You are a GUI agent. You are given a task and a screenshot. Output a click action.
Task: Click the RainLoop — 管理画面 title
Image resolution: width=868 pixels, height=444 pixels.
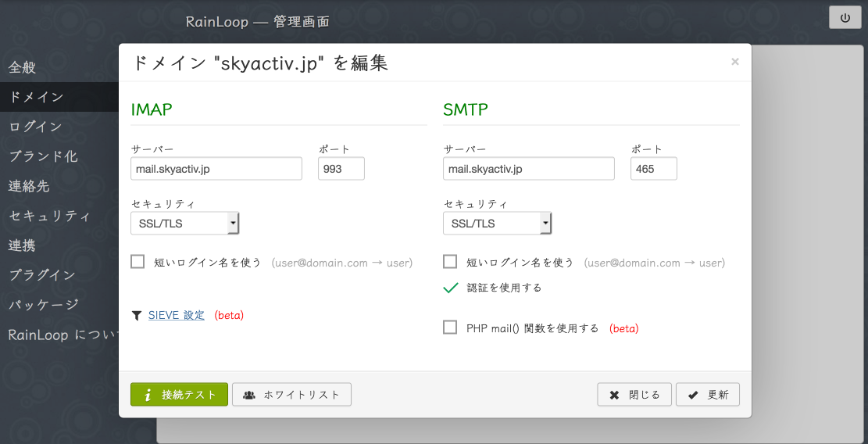coord(257,22)
